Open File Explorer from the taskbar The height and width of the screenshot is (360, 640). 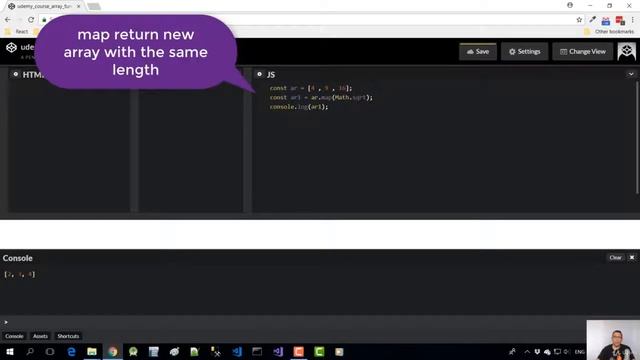tap(92, 351)
